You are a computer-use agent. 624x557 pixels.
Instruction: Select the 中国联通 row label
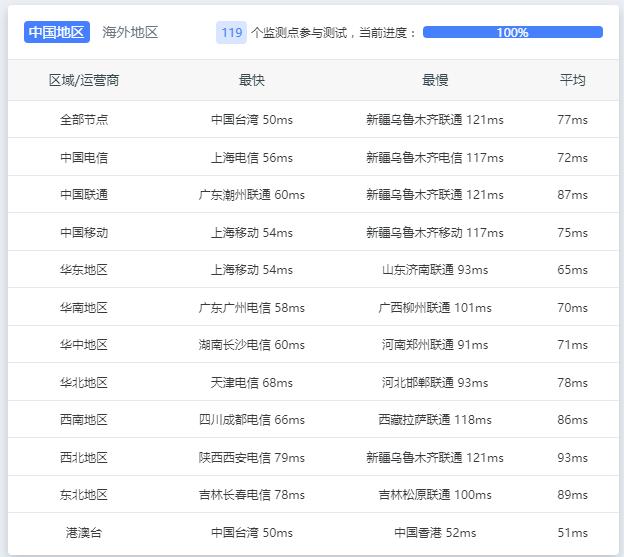(84, 195)
